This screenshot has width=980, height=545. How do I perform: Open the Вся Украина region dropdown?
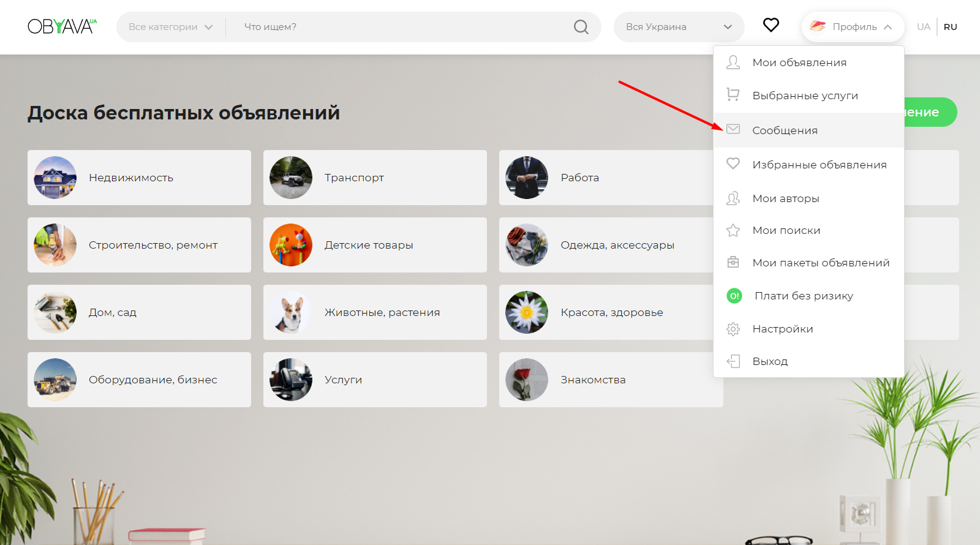(679, 27)
